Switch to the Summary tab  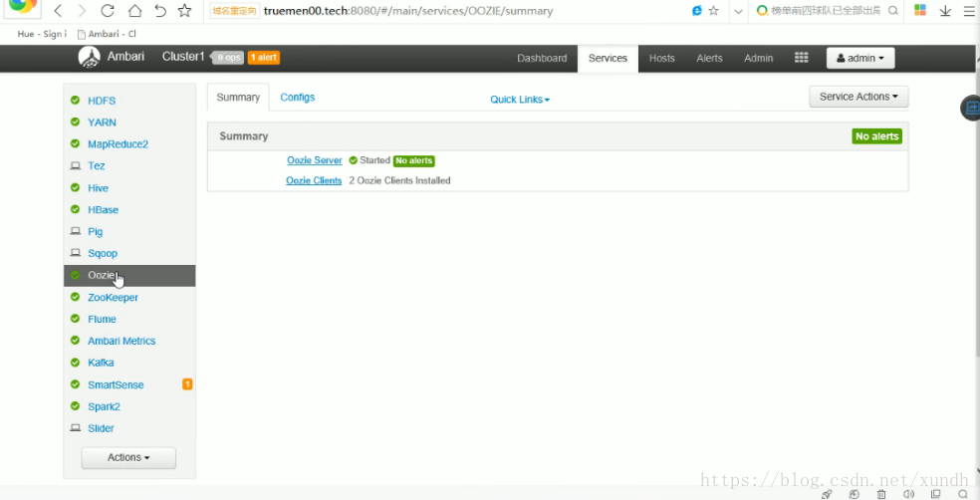tap(238, 98)
